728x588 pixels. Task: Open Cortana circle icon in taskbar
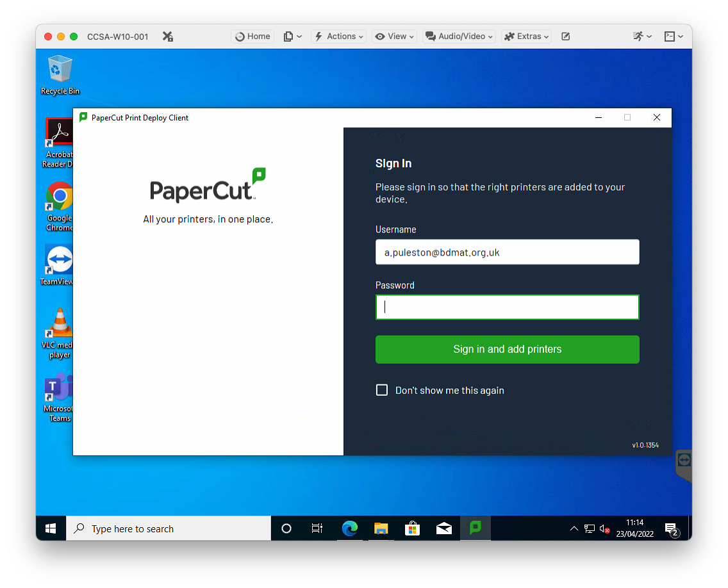coord(286,528)
